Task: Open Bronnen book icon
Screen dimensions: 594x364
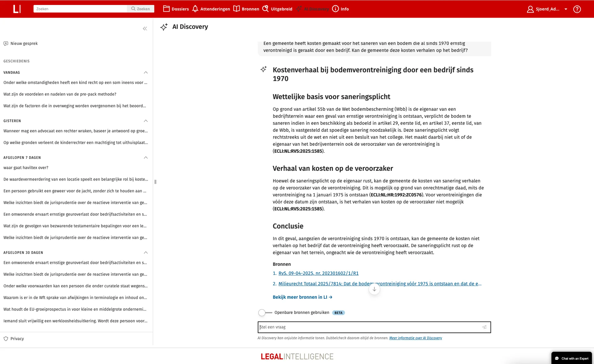Action: [236, 9]
